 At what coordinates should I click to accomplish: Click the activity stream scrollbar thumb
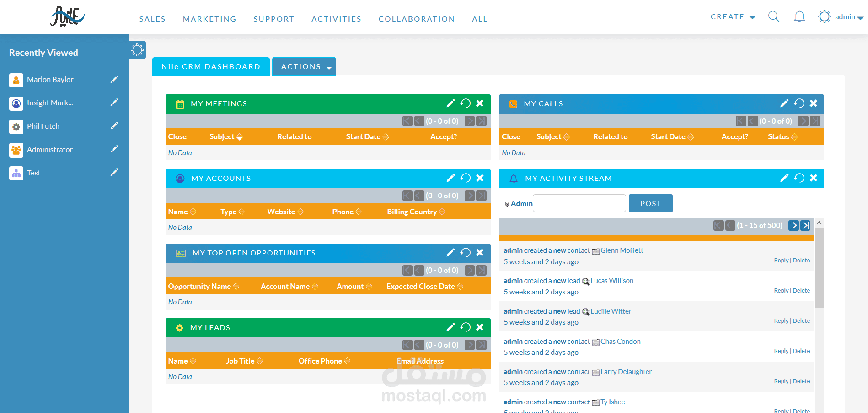pyautogui.click(x=819, y=267)
